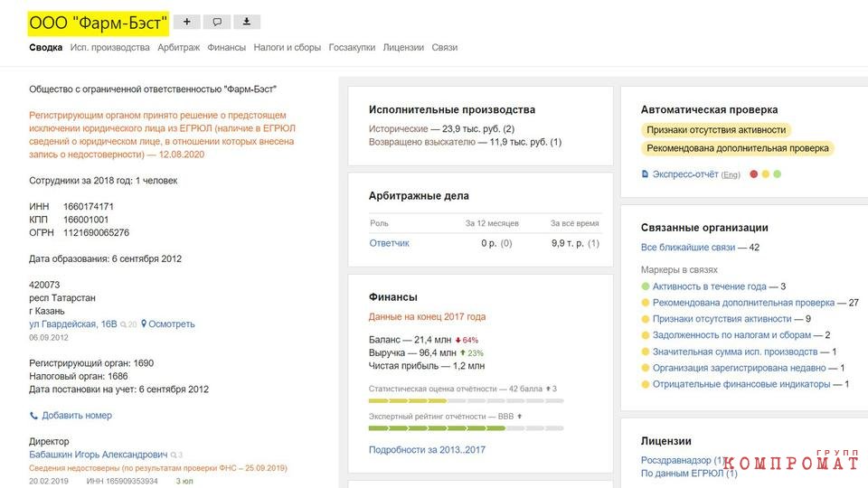Screen dimensions: 868x488
Task: Open Подробности за 2013..2017 link
Action: [427, 450]
